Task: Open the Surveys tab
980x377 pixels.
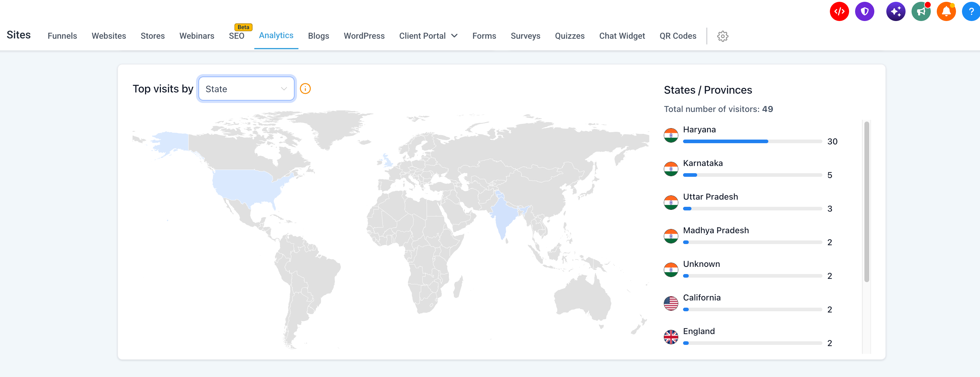Action: [x=525, y=36]
